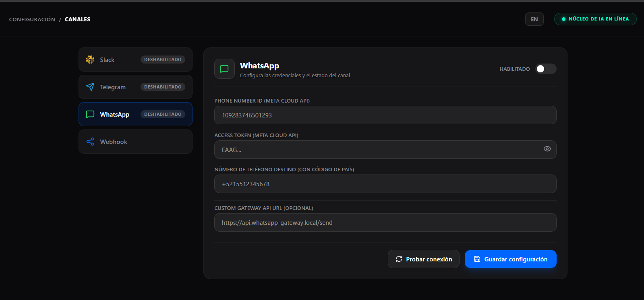
Task: Click the Telegram paper plane icon
Action: point(90,87)
